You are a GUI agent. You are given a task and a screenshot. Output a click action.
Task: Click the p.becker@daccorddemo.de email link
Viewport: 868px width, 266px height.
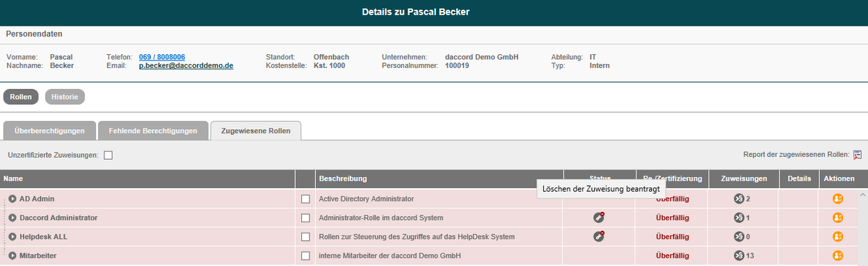(186, 65)
